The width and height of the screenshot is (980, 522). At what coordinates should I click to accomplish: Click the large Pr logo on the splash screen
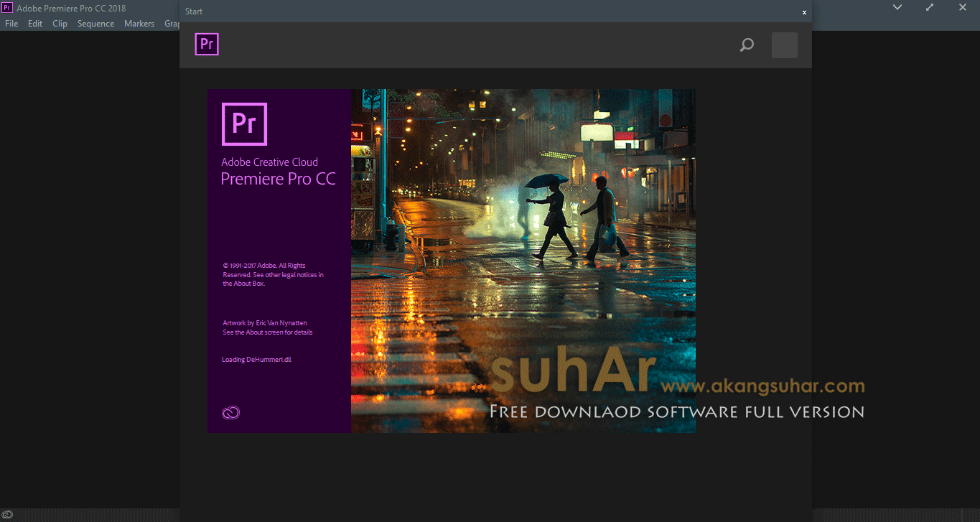pyautogui.click(x=244, y=124)
